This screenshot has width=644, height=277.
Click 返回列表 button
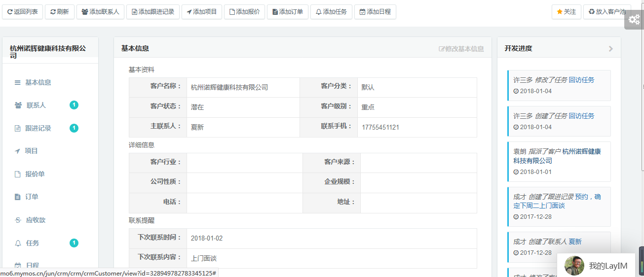click(23, 12)
